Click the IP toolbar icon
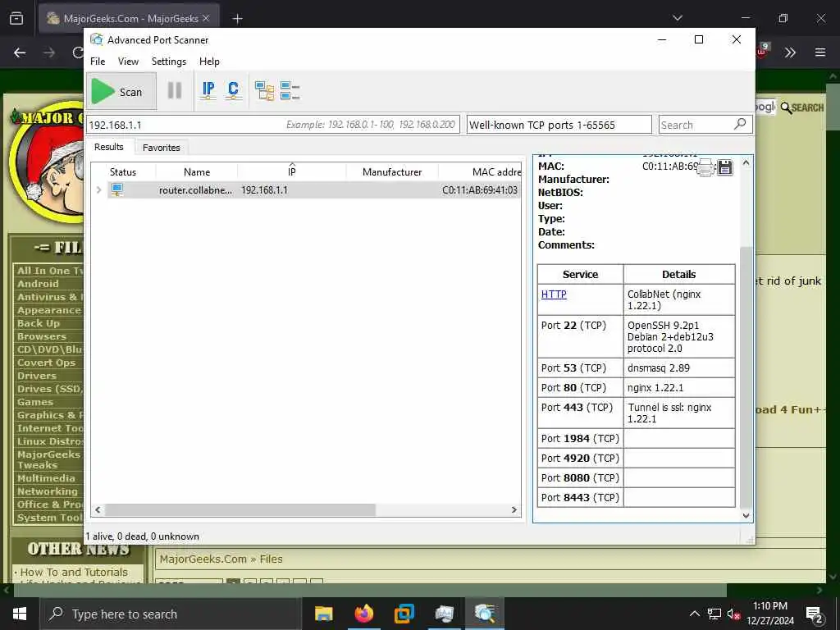The height and width of the screenshot is (630, 840). (x=208, y=90)
